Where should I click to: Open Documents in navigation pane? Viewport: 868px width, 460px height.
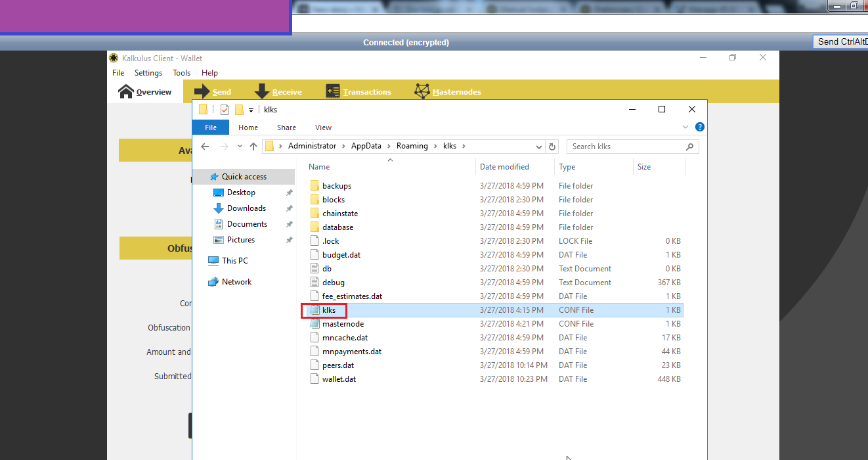[x=247, y=224]
